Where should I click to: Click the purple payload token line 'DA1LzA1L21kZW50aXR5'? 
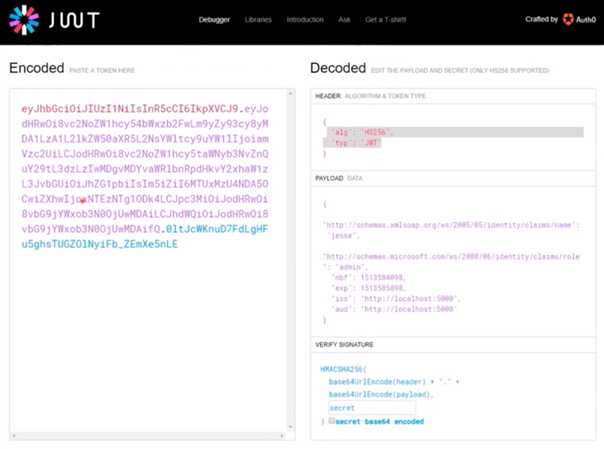[145, 139]
